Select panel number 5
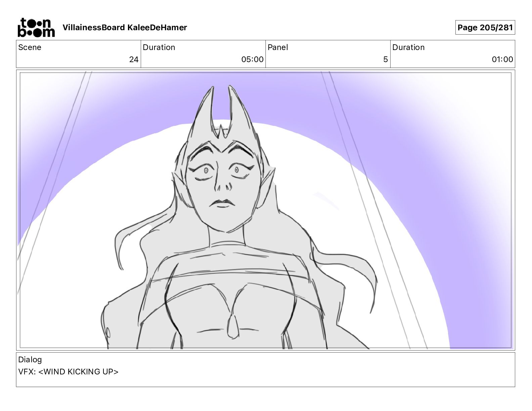The image size is (532, 411). 386,59
